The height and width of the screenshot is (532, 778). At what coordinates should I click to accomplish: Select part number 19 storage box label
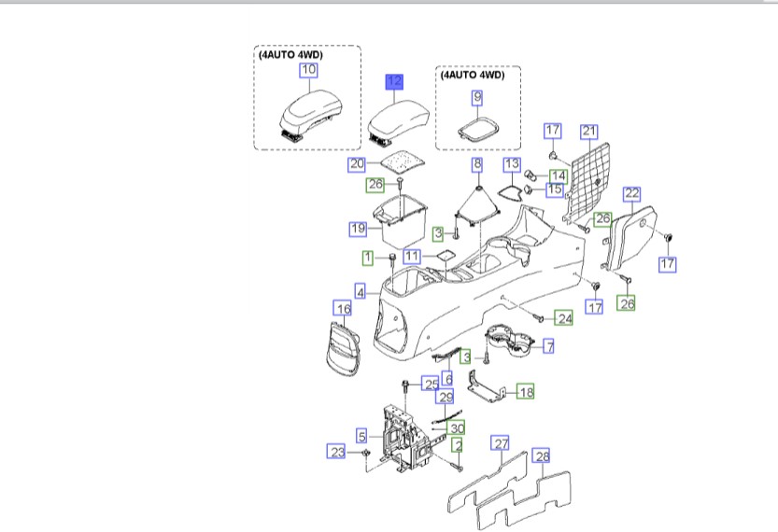(357, 229)
